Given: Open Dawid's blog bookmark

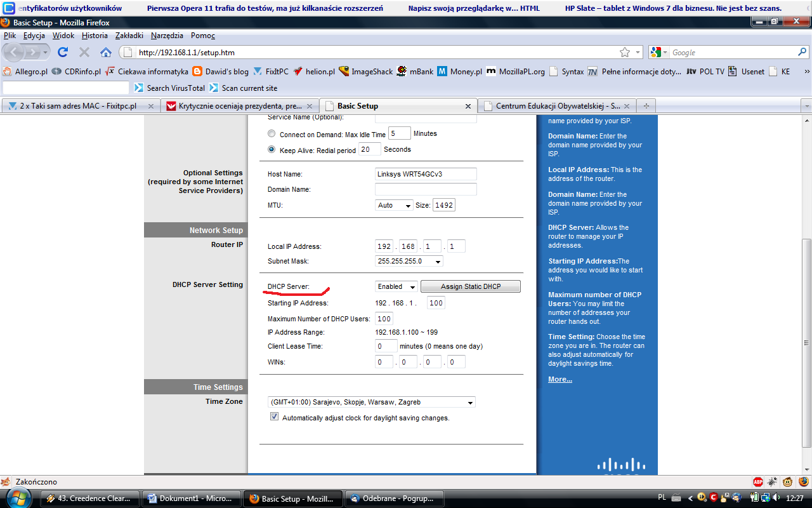Looking at the screenshot, I should coord(220,72).
